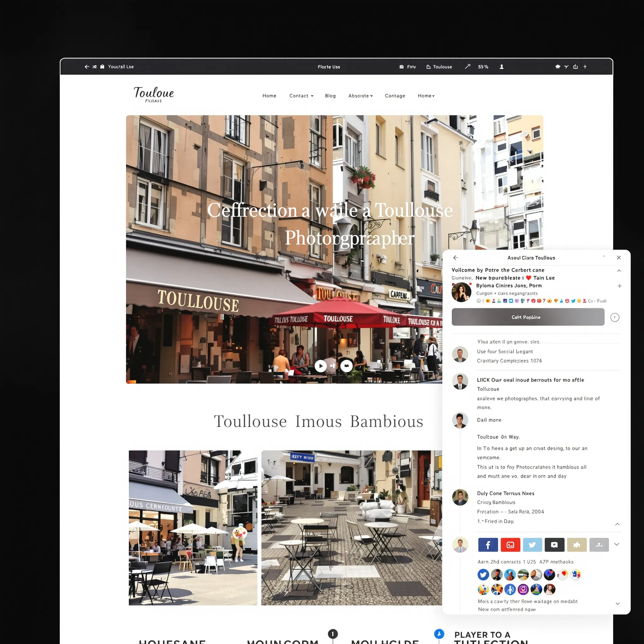The image size is (644, 644).
Task: Click the Touloue site logo
Action: point(154,94)
